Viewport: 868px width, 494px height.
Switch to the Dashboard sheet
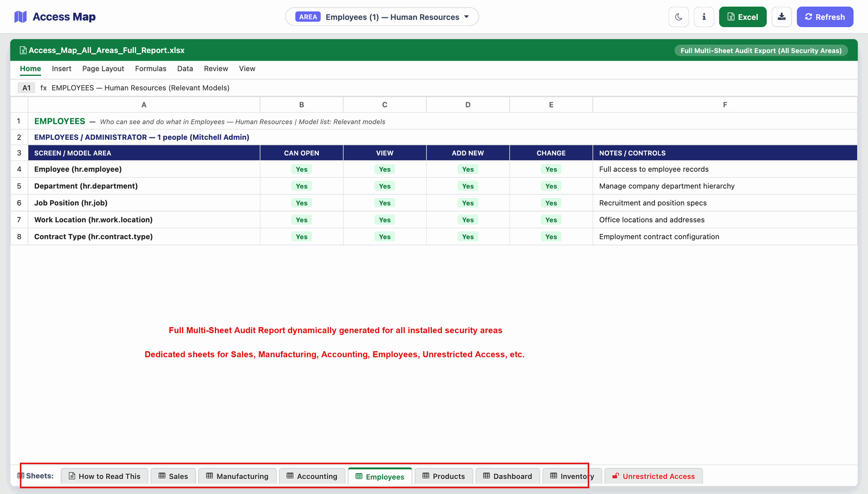(507, 476)
